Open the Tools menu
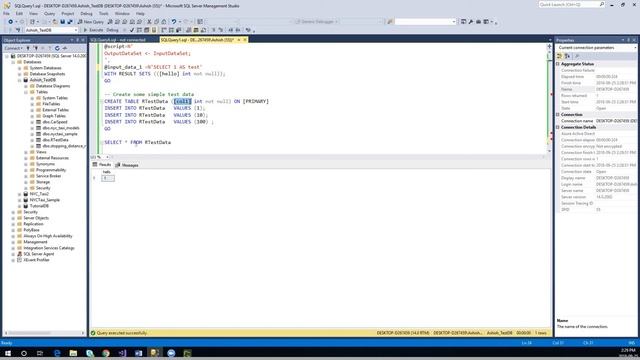 (104, 13)
